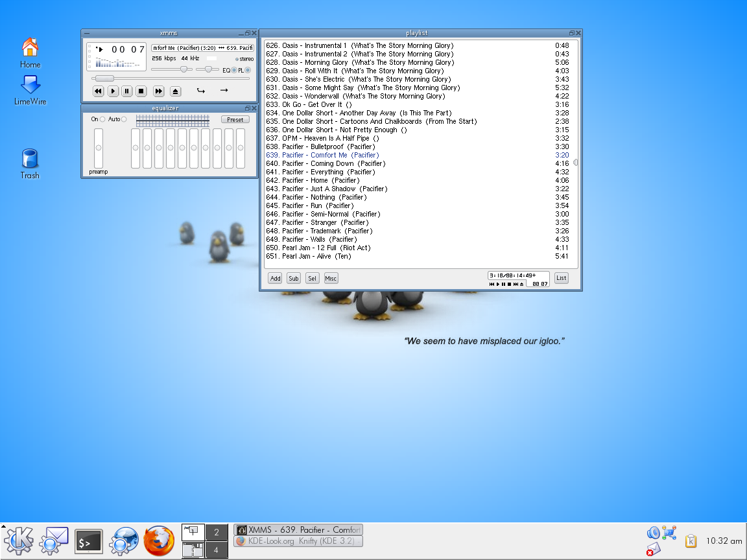Select Pacifier - Trademark in playlist

418,231
